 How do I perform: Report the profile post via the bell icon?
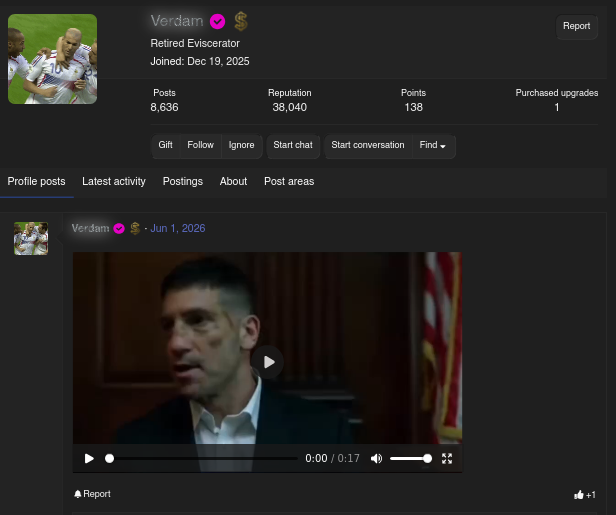coord(92,494)
